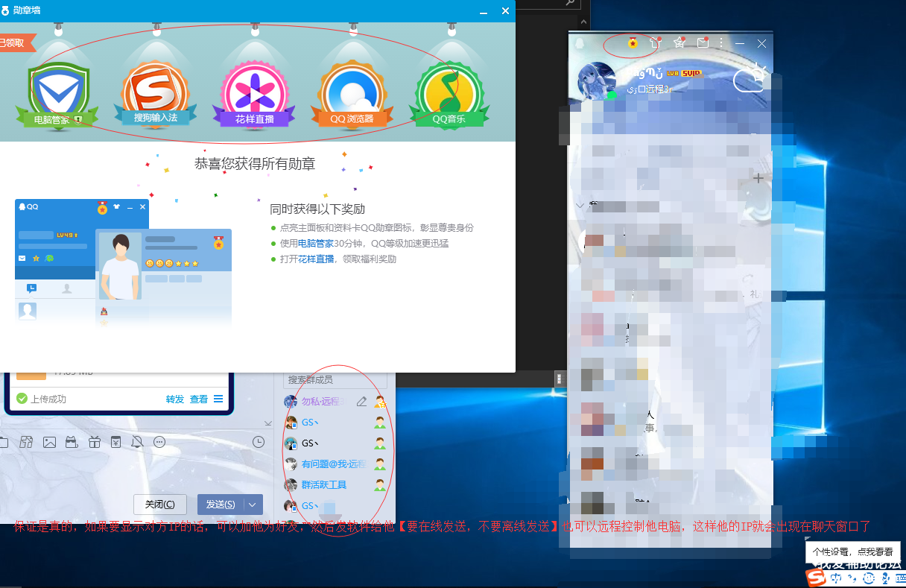
Task: Click 查看 on the uploaded file
Action: coord(199,399)
